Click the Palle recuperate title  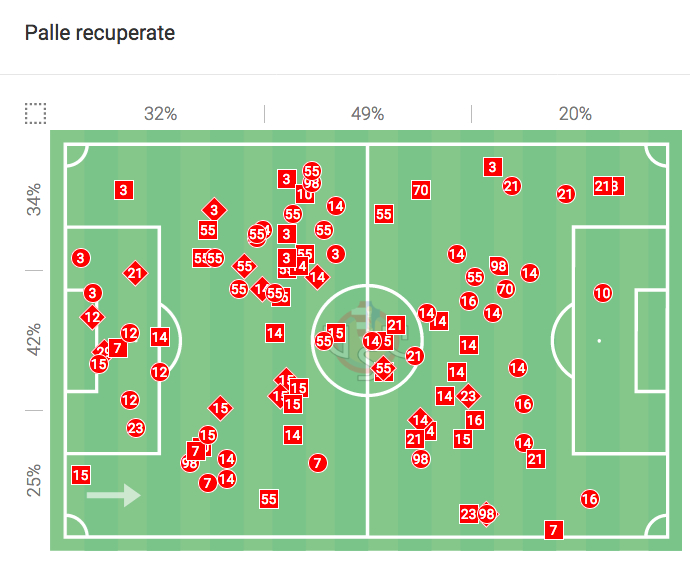[x=100, y=33]
